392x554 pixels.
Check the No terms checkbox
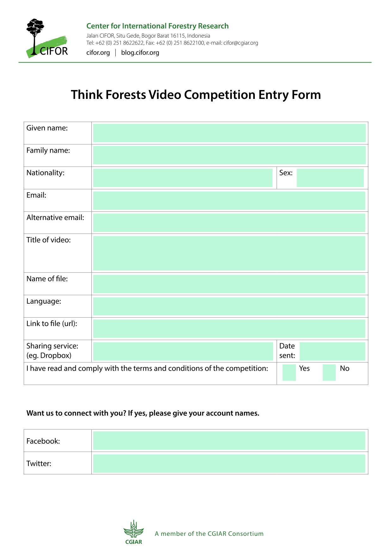click(x=329, y=372)
